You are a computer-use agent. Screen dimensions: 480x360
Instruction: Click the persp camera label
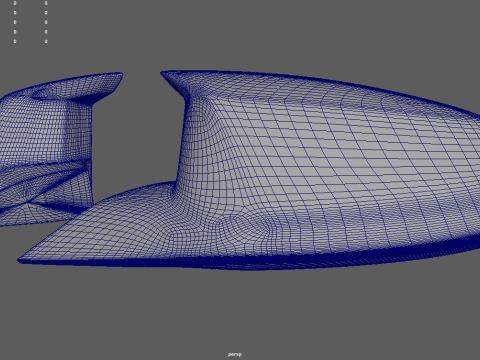235,354
